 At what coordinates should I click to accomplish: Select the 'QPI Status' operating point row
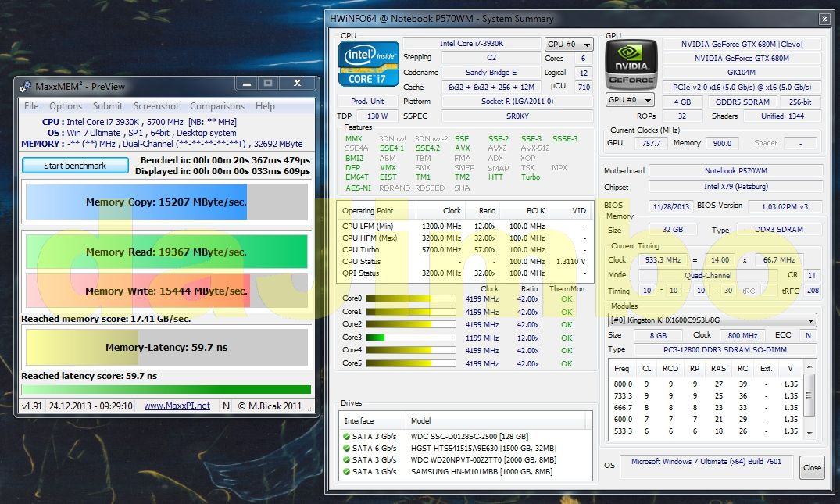(464, 273)
